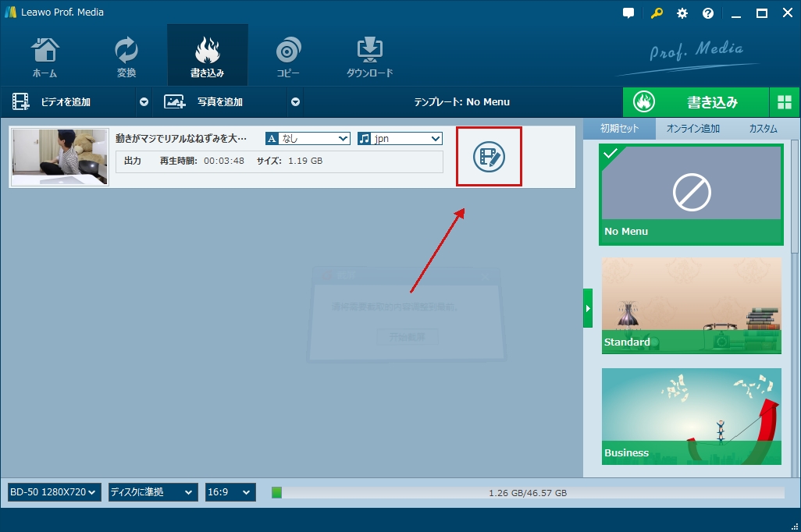Switch to the 初期セット template tab
Viewport: 801px width, 532px height.
[619, 129]
